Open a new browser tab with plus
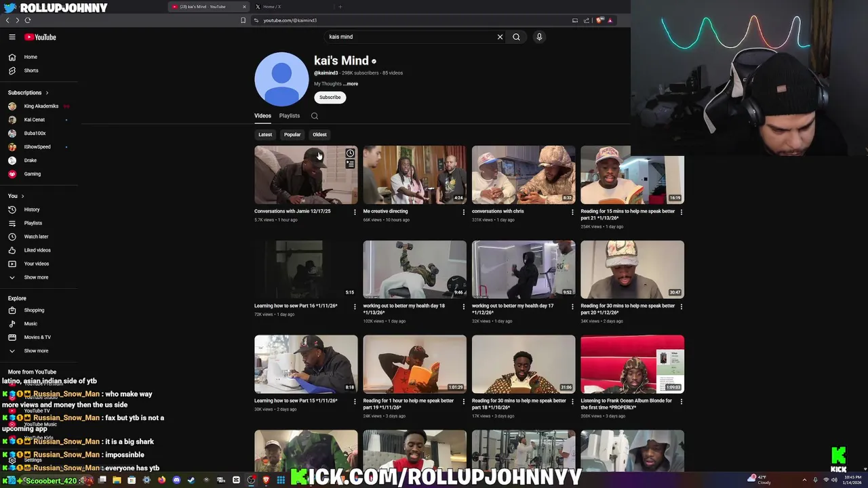Screen dimensions: 868x488 click(x=340, y=7)
